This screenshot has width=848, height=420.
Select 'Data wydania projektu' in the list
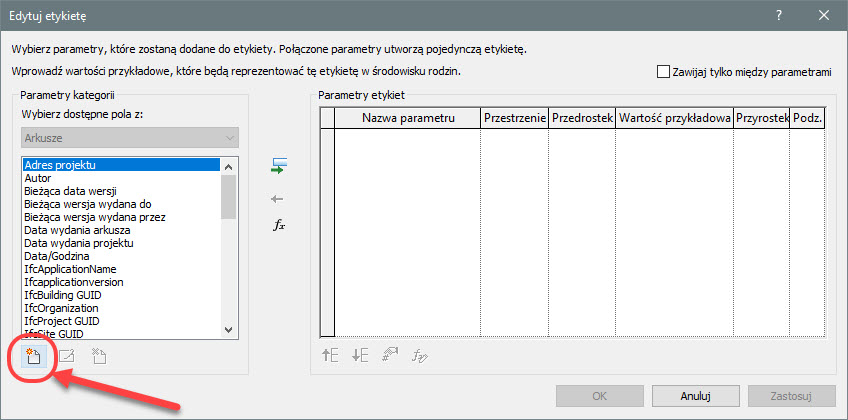(79, 243)
